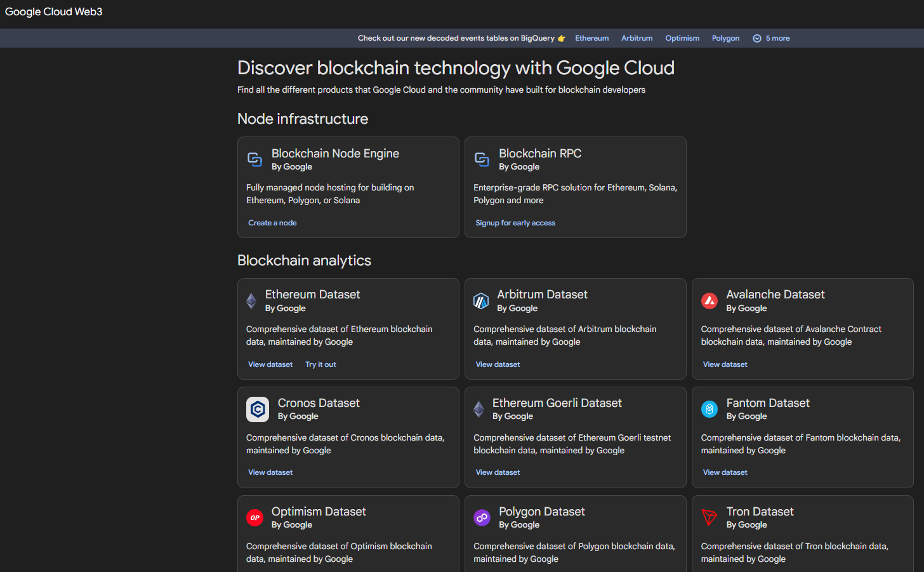Click the Avalanche Dataset red logo
The image size is (924, 572).
tap(709, 301)
